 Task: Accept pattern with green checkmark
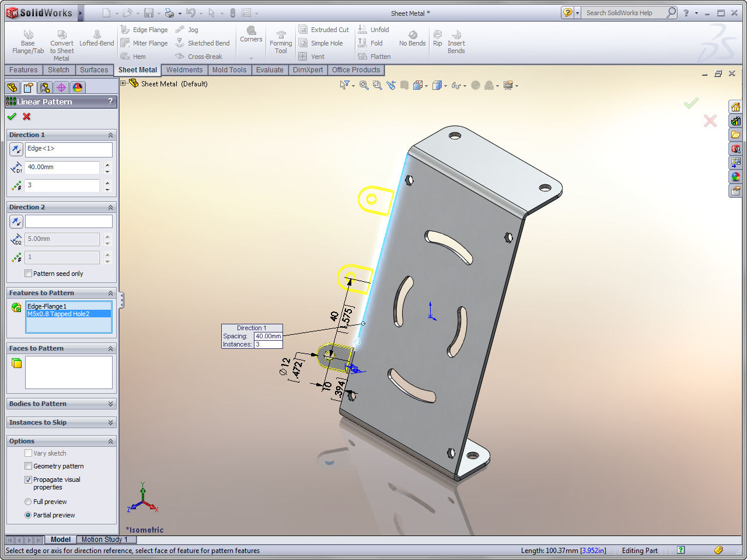pyautogui.click(x=12, y=117)
